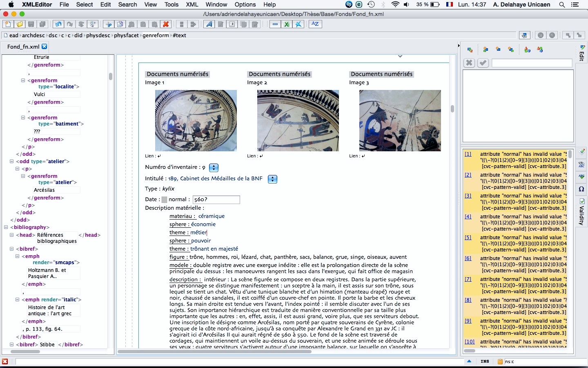Collapse the emph render="italic" node
The image size is (588, 368).
pyautogui.click(x=18, y=300)
